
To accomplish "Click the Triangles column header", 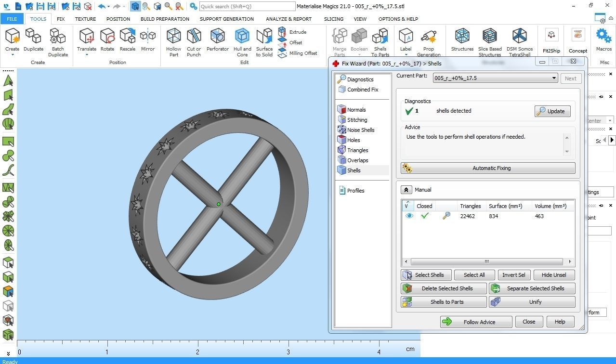I will [x=470, y=206].
